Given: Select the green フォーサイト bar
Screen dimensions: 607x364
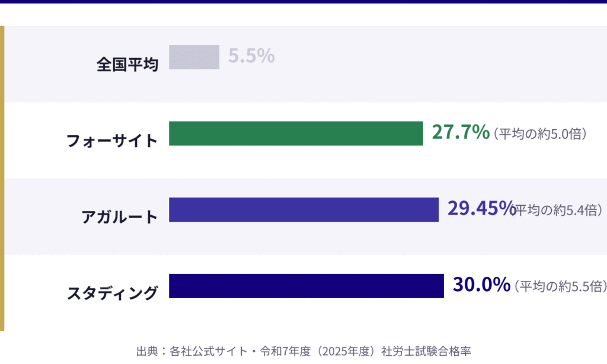Looking at the screenshot, I should tap(296, 133).
